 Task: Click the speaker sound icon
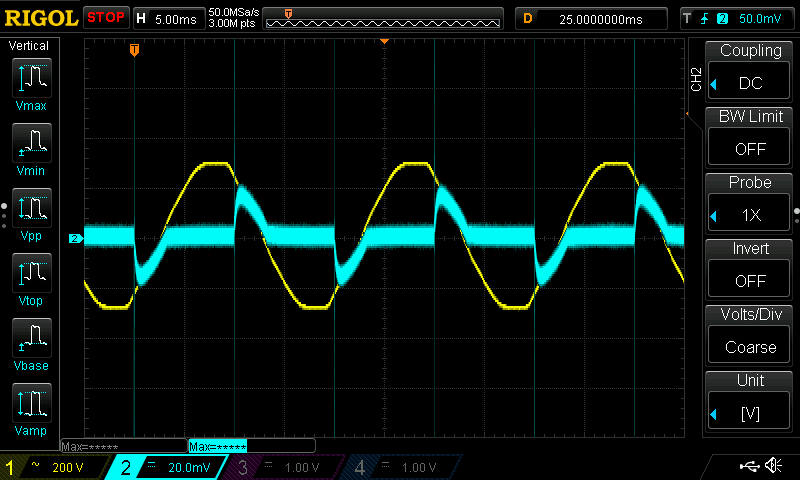pyautogui.click(x=773, y=465)
